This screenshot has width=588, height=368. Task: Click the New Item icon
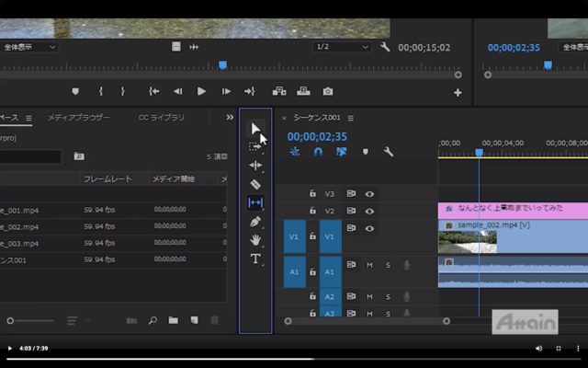(x=194, y=320)
